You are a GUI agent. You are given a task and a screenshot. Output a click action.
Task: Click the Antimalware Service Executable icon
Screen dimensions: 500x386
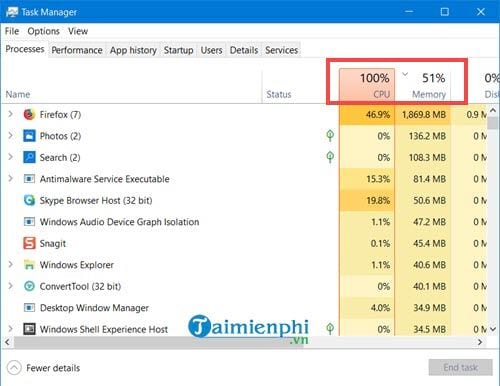click(29, 179)
